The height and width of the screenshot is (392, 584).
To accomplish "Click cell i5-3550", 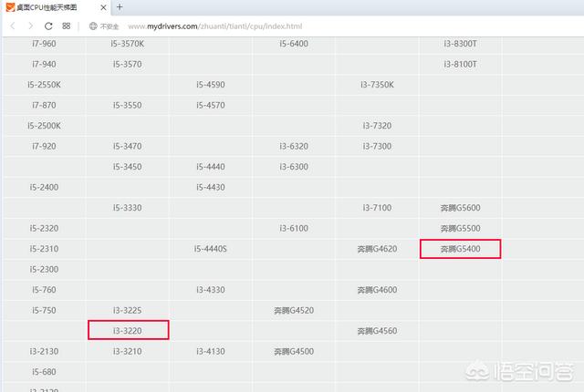I will [127, 105].
